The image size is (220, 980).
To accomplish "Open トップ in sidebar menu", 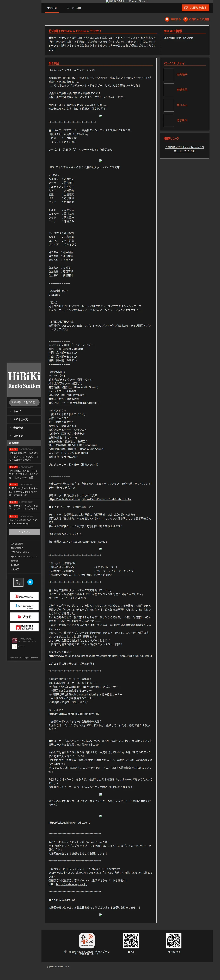I will coord(24,411).
